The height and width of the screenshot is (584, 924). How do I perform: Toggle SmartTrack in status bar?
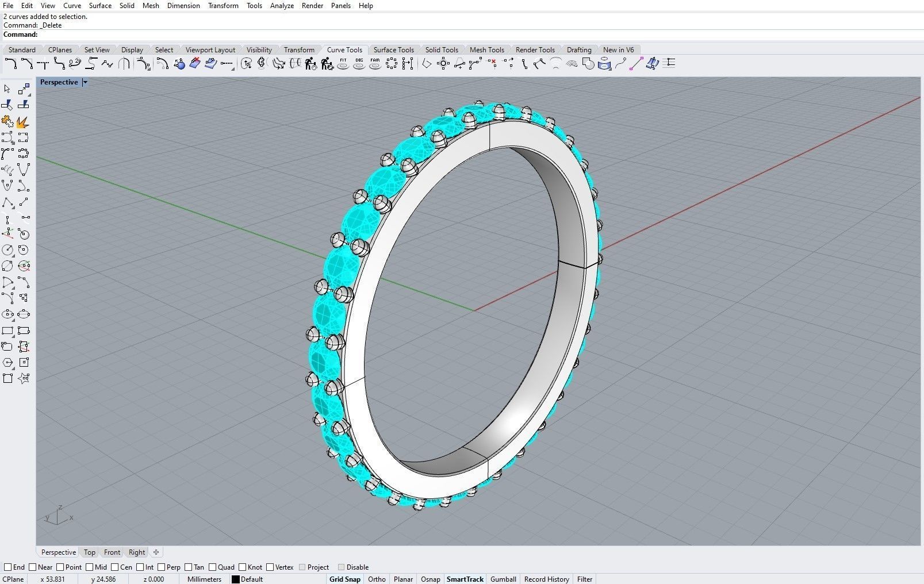point(465,579)
